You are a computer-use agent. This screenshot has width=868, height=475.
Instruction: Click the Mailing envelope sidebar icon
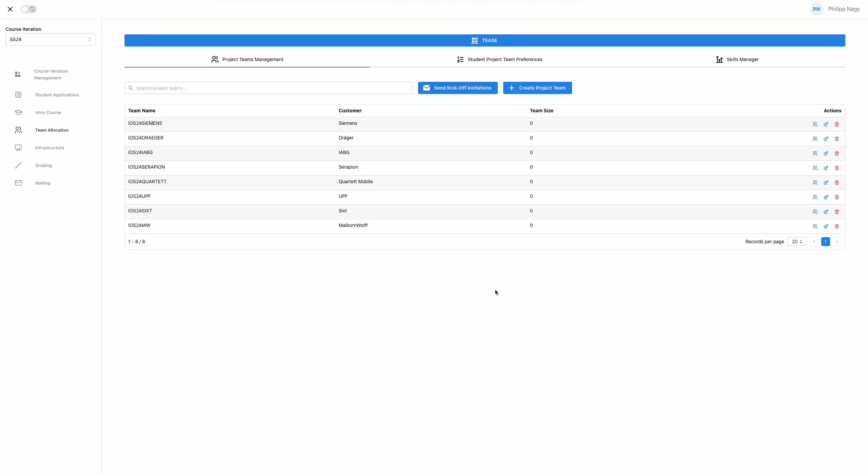coord(18,183)
